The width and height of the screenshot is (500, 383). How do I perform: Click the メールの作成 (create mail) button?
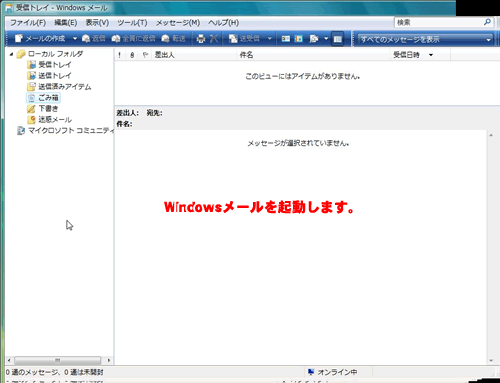[x=40, y=39]
